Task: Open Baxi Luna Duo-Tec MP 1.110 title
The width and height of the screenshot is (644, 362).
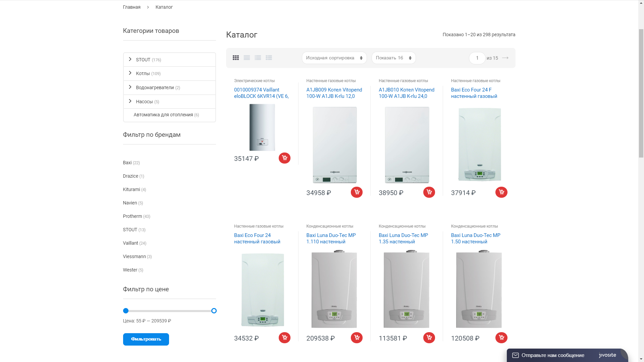Action: [x=331, y=238]
